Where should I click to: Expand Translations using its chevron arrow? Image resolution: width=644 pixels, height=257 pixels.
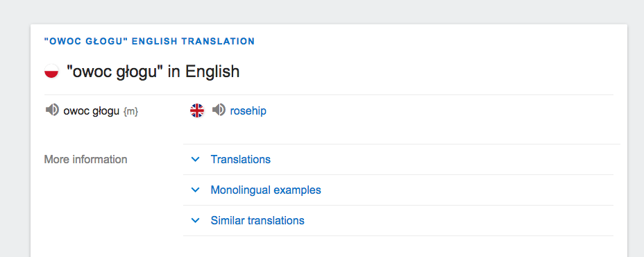point(196,159)
